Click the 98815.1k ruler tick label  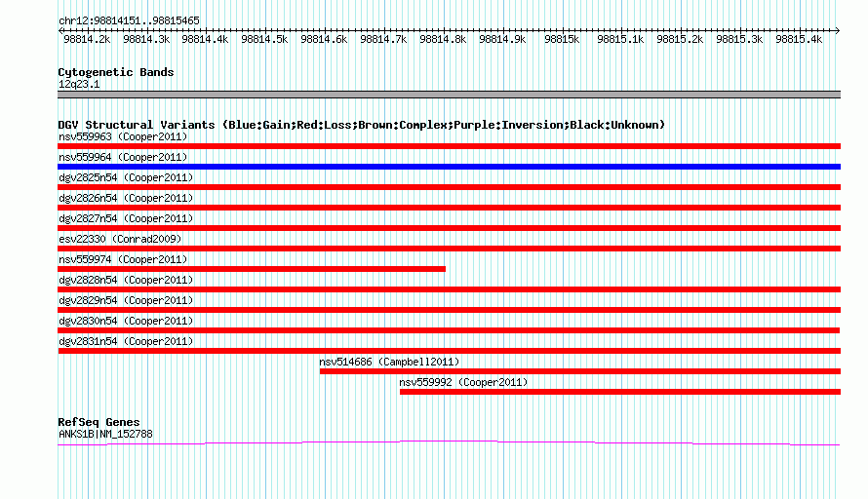620,40
